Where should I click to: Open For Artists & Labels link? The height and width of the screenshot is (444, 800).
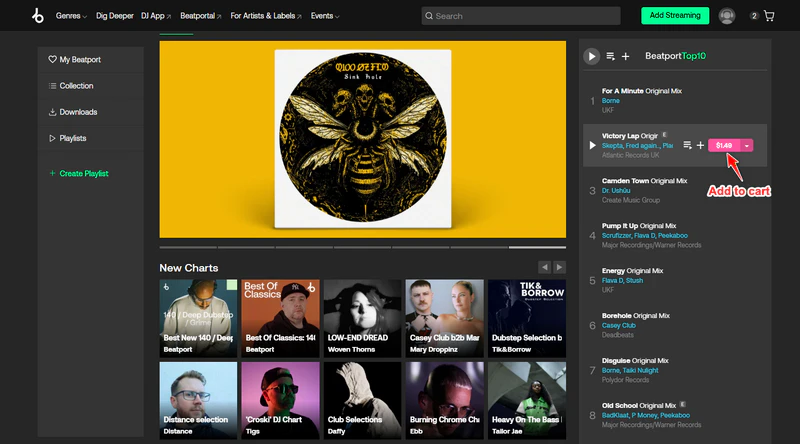point(266,16)
